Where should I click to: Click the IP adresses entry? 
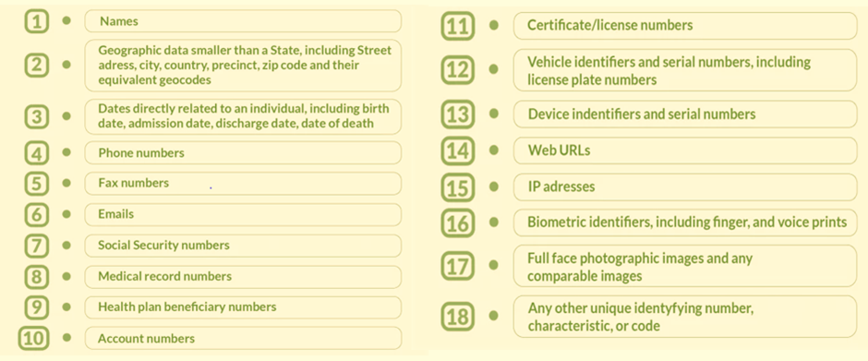tap(685, 187)
